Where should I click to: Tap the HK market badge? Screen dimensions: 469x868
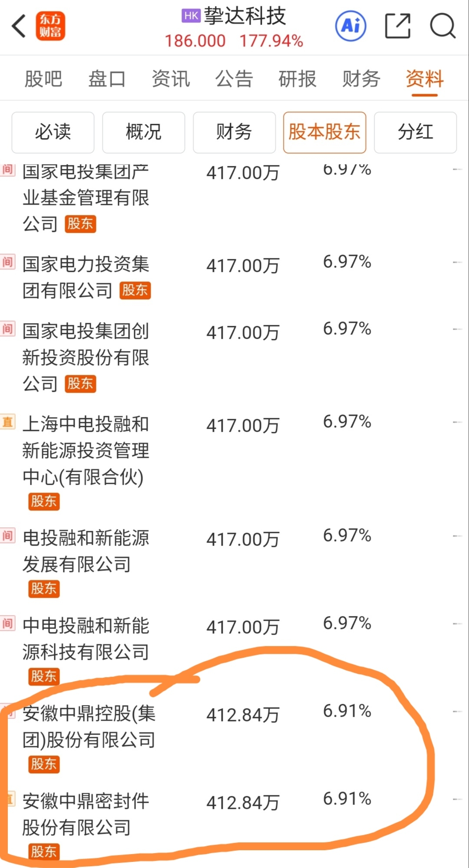(x=191, y=16)
